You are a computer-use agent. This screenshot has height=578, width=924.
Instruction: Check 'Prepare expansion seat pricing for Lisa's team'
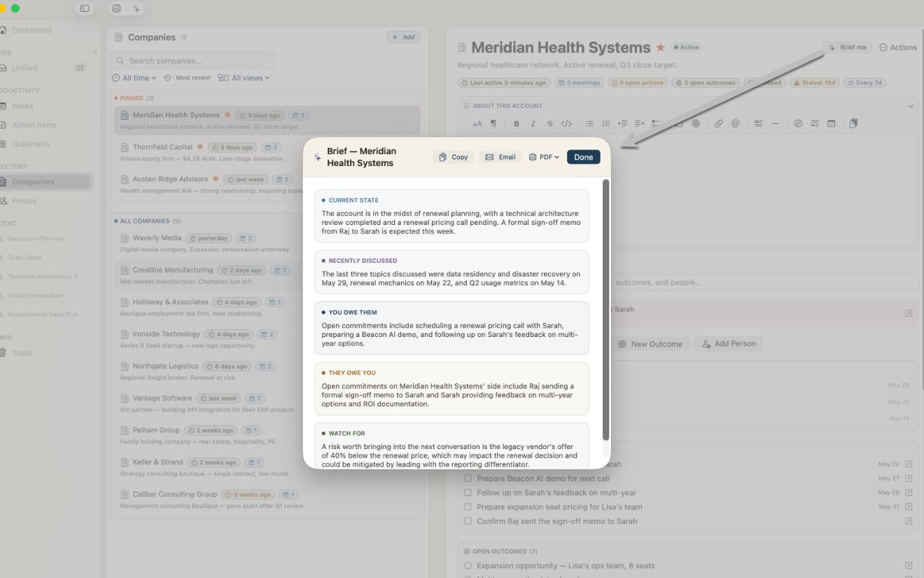(x=468, y=507)
